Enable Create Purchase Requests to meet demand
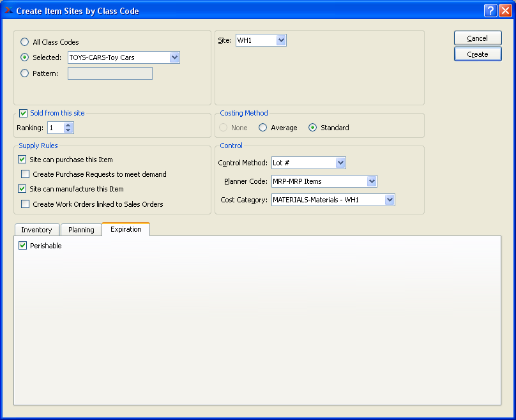 26,174
